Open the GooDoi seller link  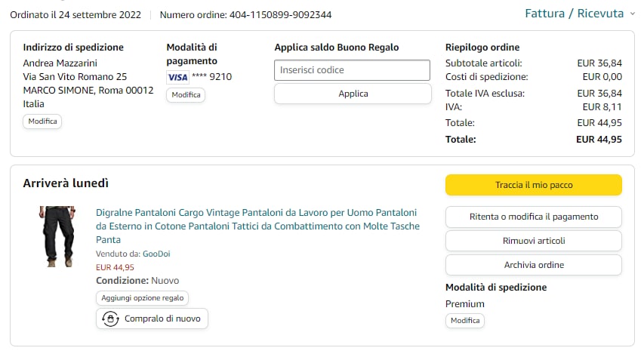[x=156, y=254]
